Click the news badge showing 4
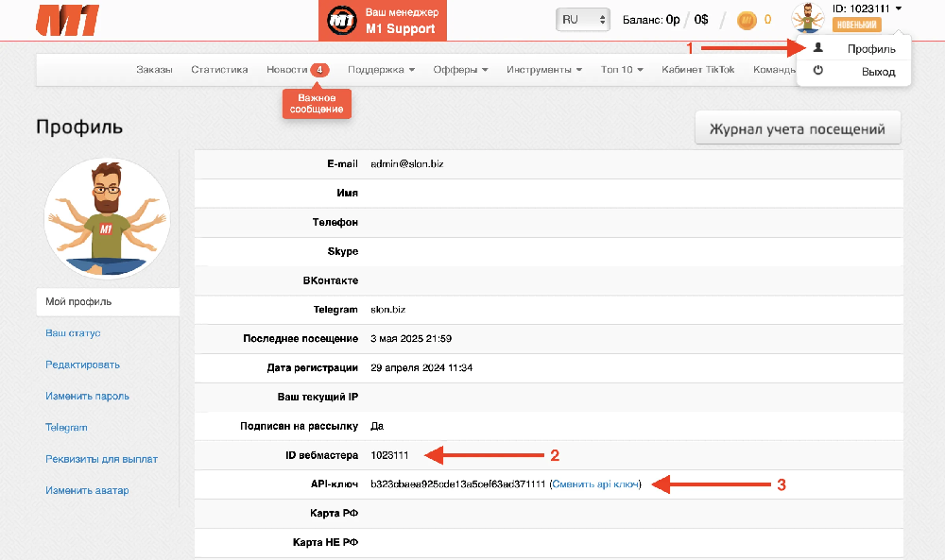Screen dimensions: 945x560 coord(319,70)
